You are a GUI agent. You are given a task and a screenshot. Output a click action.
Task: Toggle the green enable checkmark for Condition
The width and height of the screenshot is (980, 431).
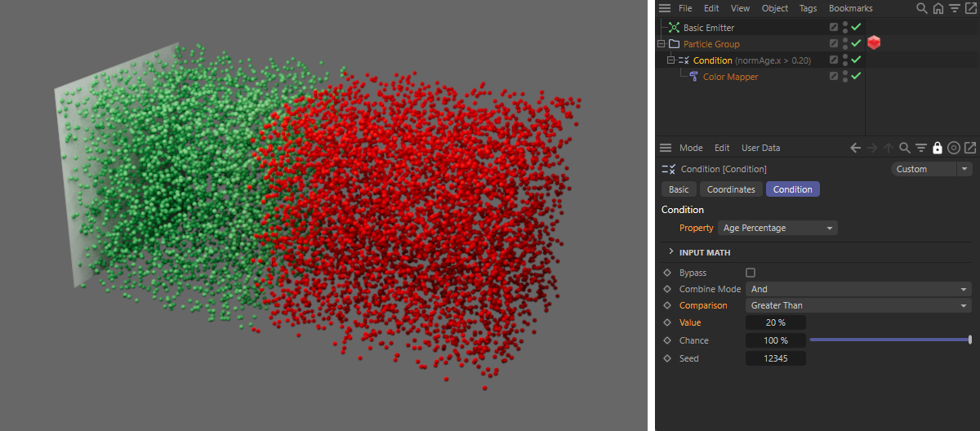(x=856, y=60)
